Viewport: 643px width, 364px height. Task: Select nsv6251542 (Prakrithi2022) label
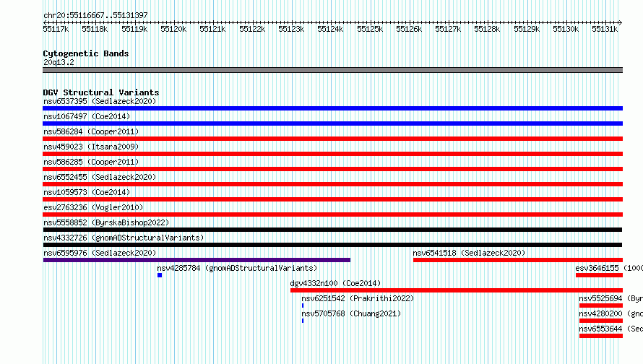358,298
